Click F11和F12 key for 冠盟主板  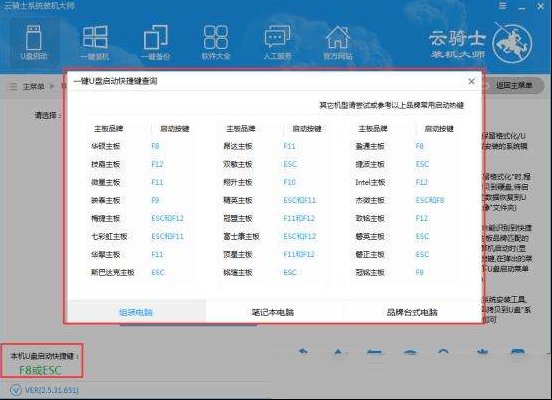[x=299, y=218]
